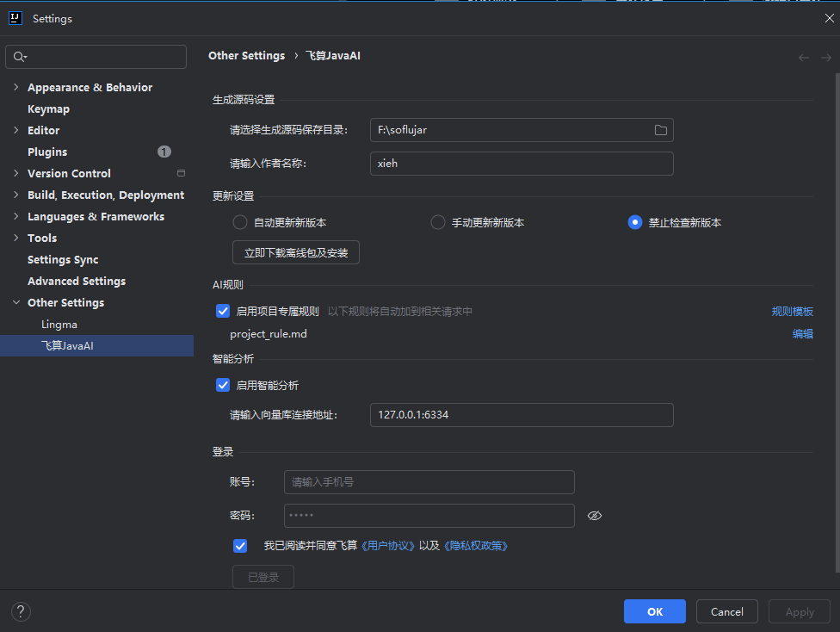Click the Plugins update badge

[x=164, y=152]
